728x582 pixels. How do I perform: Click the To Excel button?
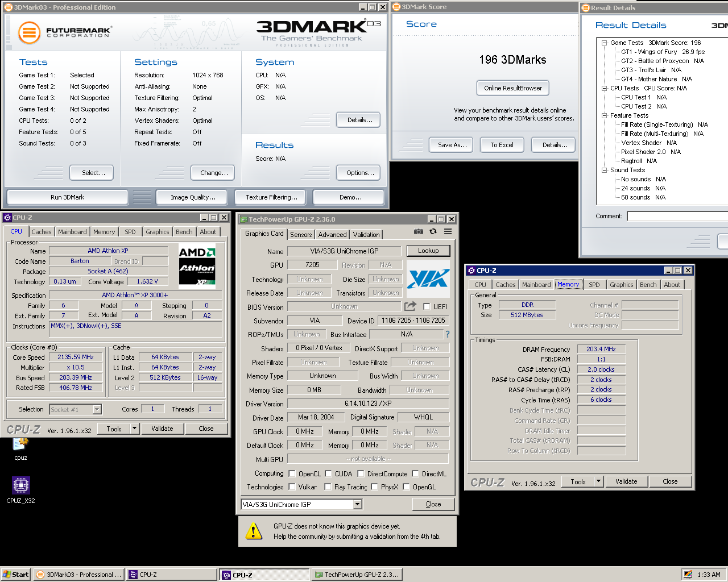click(502, 145)
